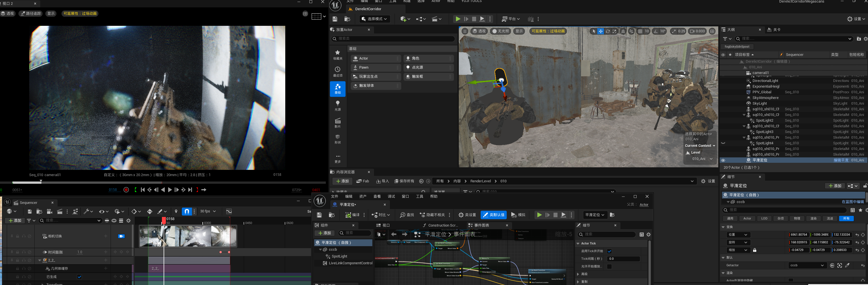Screen dimensions: 868x285
Task: Click the record button in the cinematic viewport
Action: [x=126, y=190]
